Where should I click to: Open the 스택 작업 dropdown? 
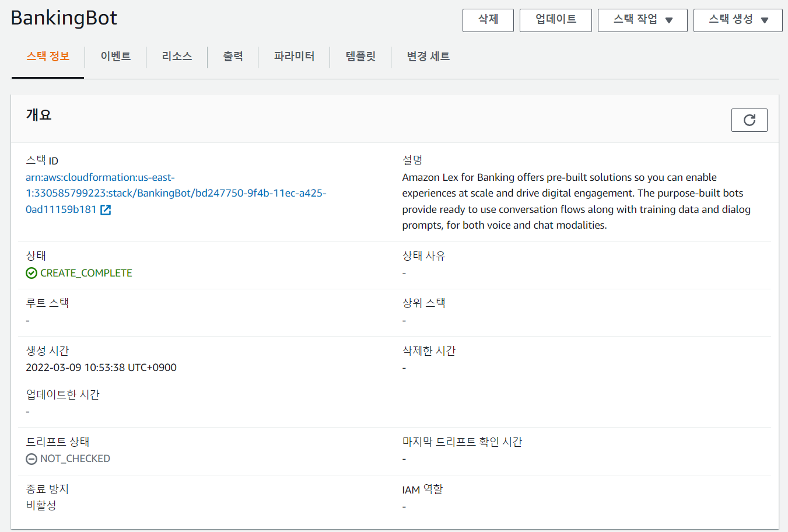pos(643,20)
